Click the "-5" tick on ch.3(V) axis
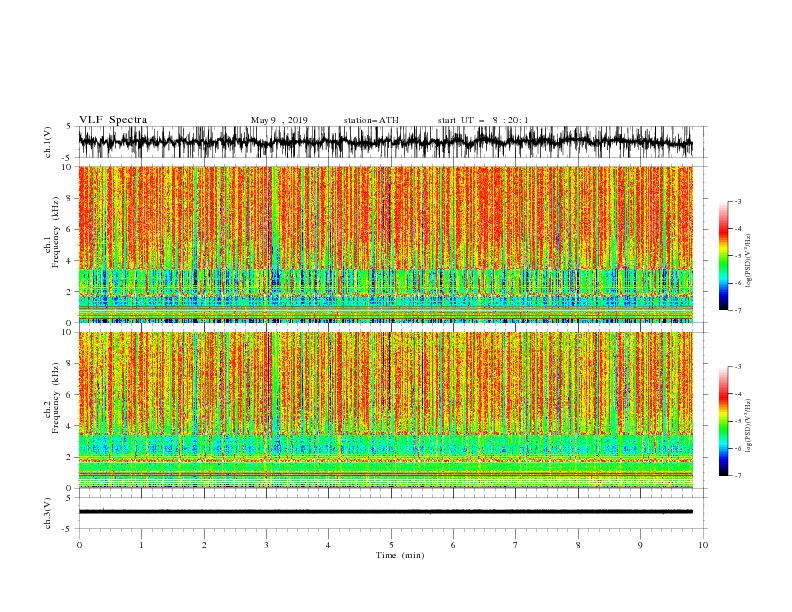792x612 pixels. pos(68,529)
